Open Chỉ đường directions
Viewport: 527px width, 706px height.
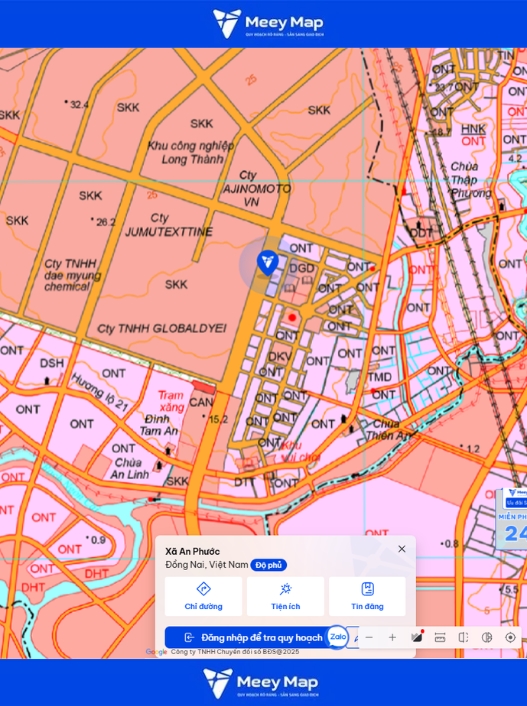[x=203, y=596]
